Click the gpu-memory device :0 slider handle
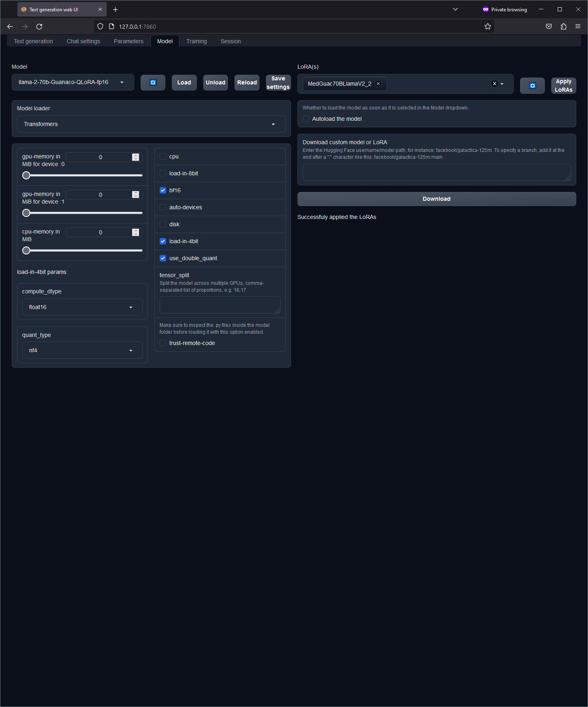Screen dimensions: 588x707 (x=26, y=175)
